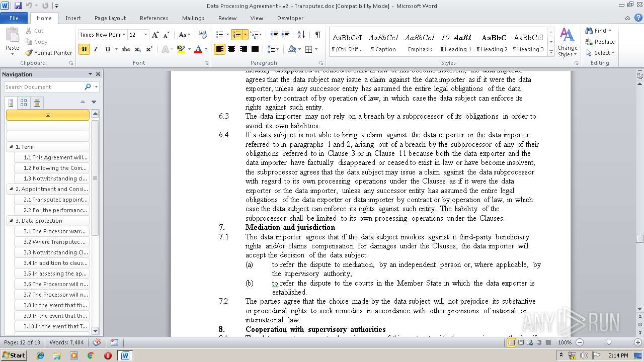Viewport: 644px width, 362px height.
Task: Apply strikethrough to selected text
Action: tap(126, 49)
